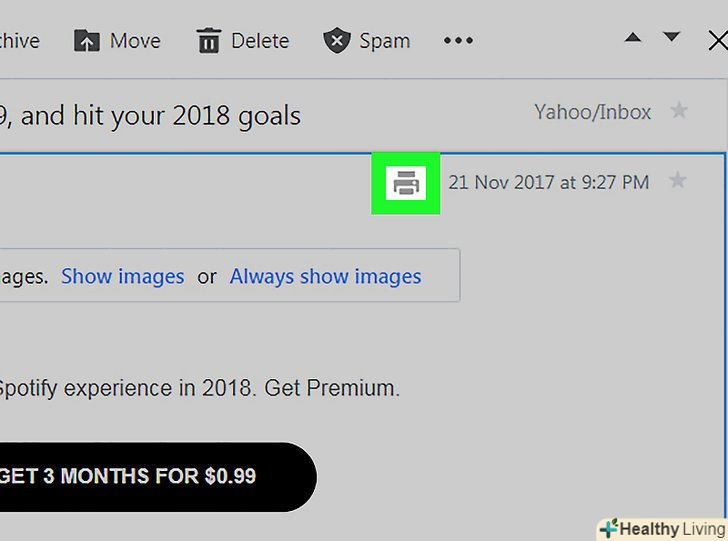Go to next message with down arrow
This screenshot has height=541, width=728.
(672, 38)
